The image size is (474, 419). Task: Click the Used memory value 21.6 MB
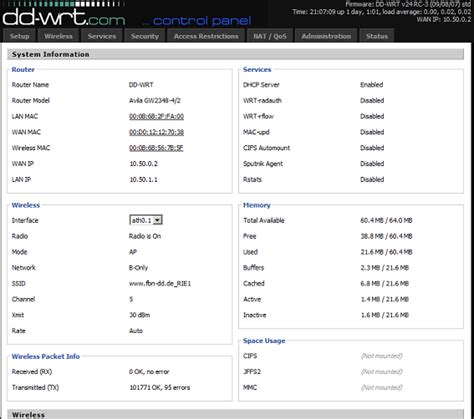[x=386, y=252]
